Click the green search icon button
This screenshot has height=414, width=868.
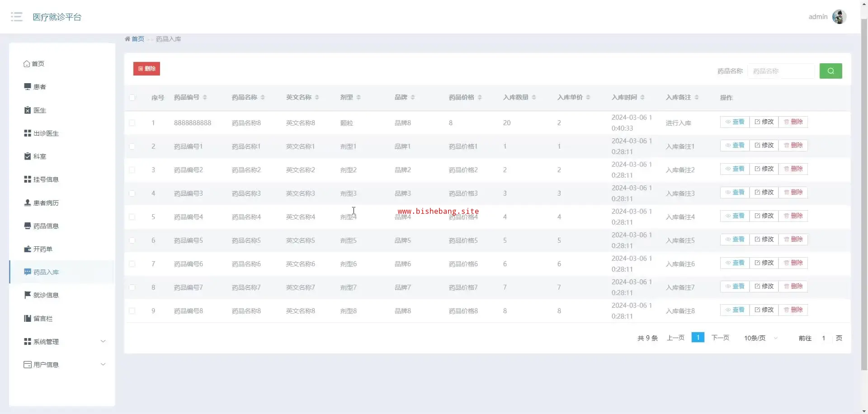tap(830, 71)
